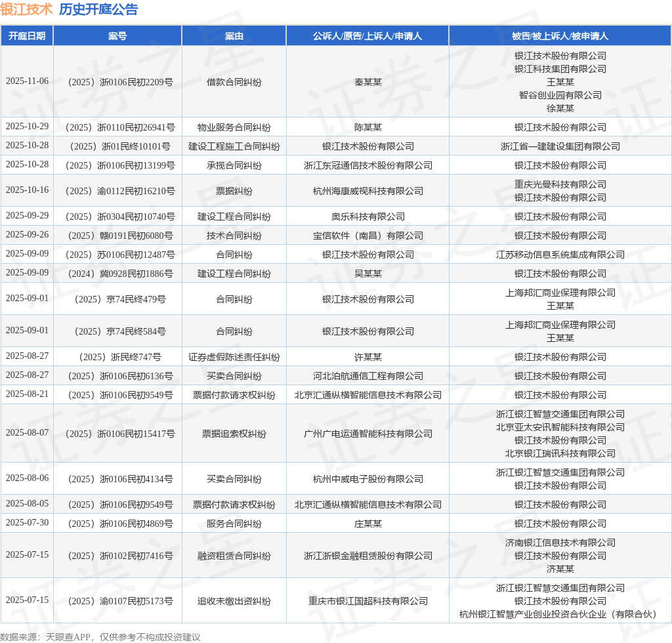Click plaintiff cell 许某某
672x643 pixels.
[368, 358]
